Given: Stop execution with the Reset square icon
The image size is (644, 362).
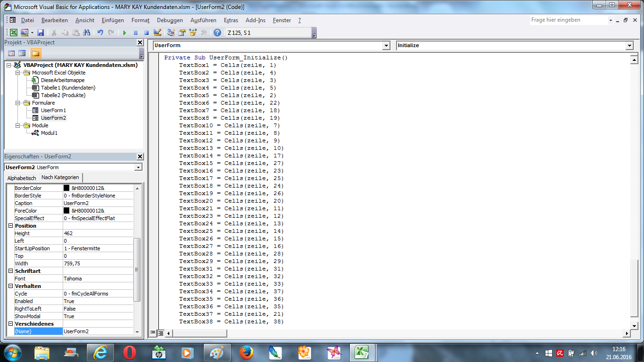Looking at the screenshot, I should pos(146,33).
